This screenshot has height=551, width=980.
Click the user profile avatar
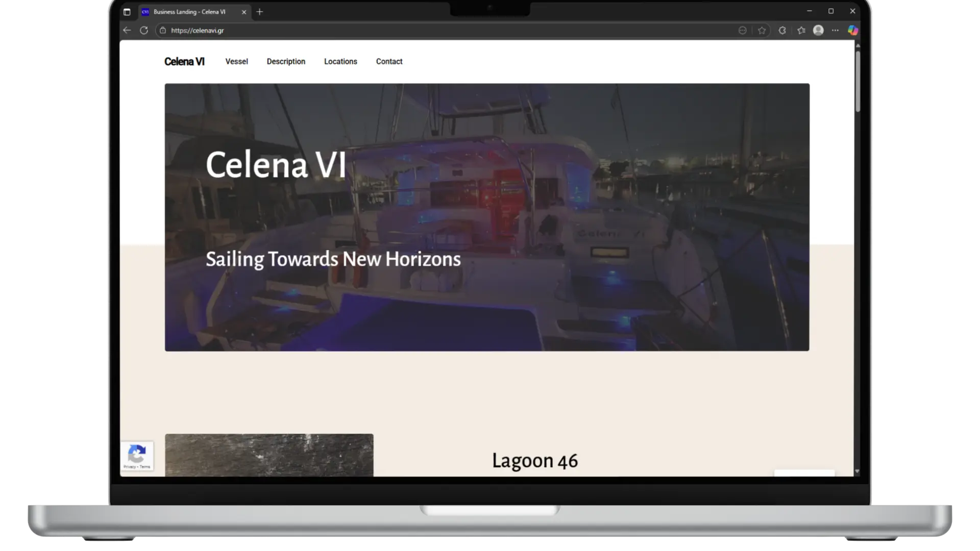click(x=818, y=31)
